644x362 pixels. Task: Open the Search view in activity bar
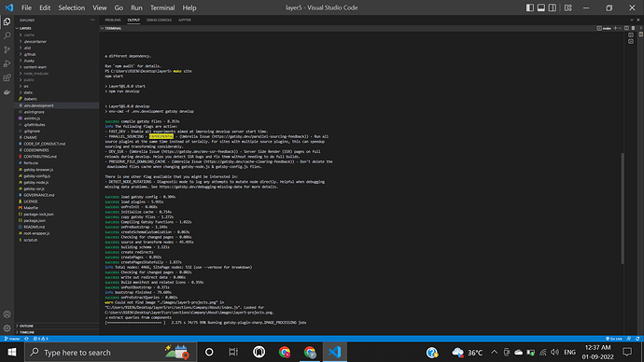7,35
